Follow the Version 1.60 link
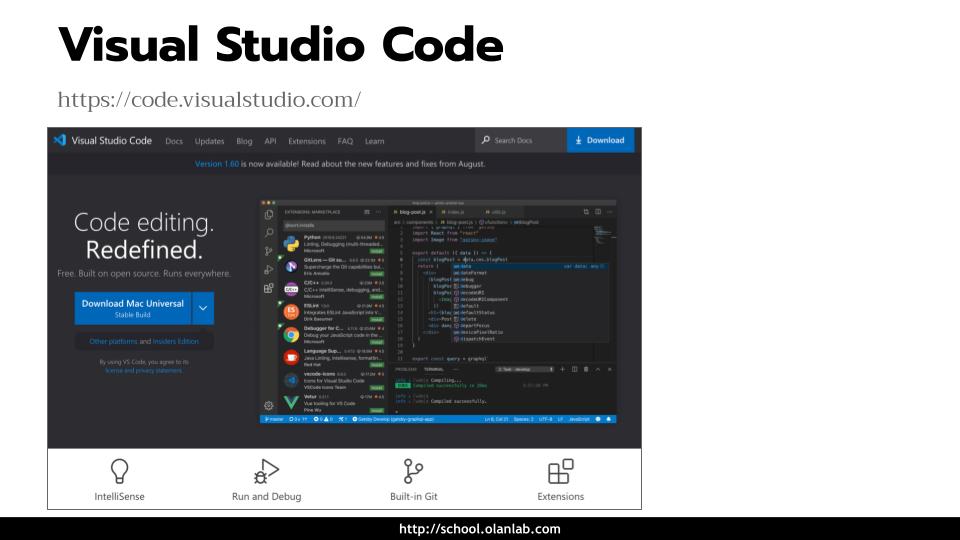960x540 pixels. [216, 164]
